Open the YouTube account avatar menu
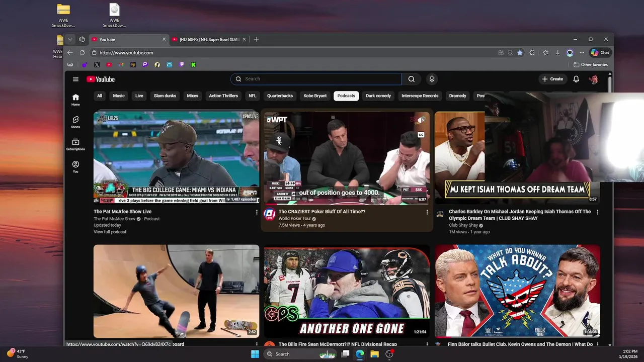This screenshot has height=362, width=644. [594, 79]
